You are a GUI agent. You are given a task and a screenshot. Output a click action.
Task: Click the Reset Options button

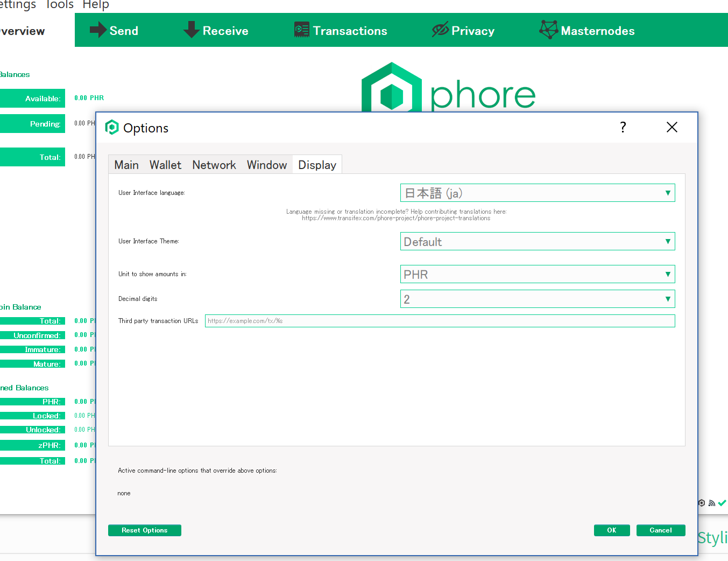[145, 530]
